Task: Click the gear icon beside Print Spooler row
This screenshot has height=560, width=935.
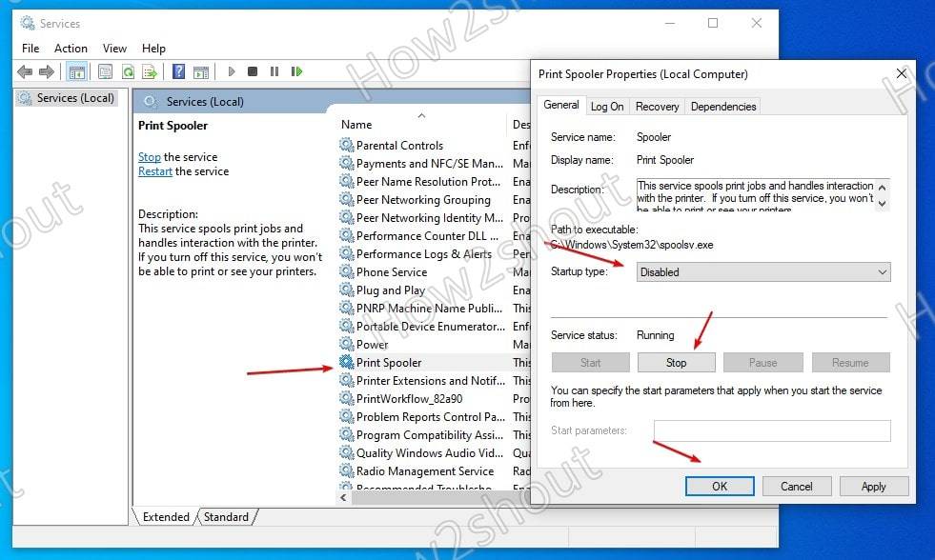Action: click(x=346, y=362)
